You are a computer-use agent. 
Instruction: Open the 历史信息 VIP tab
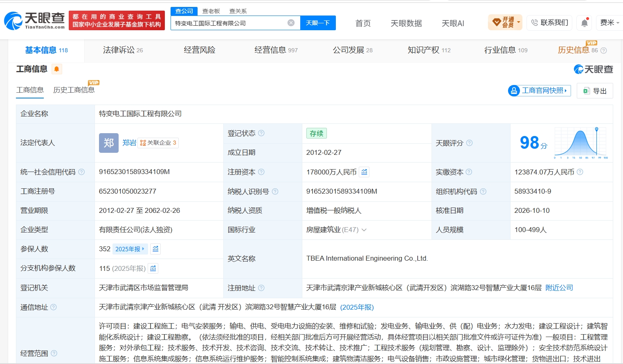[x=581, y=50]
